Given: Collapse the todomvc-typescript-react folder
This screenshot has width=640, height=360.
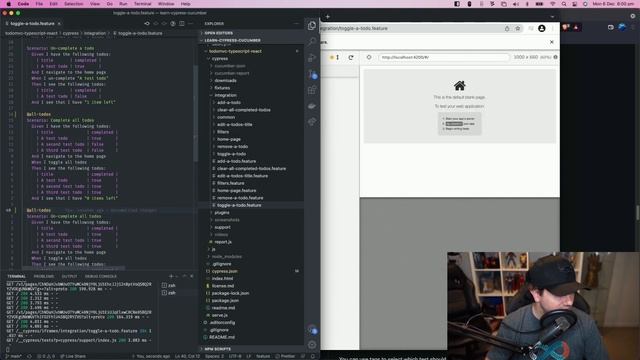Looking at the screenshot, I should [x=235, y=51].
